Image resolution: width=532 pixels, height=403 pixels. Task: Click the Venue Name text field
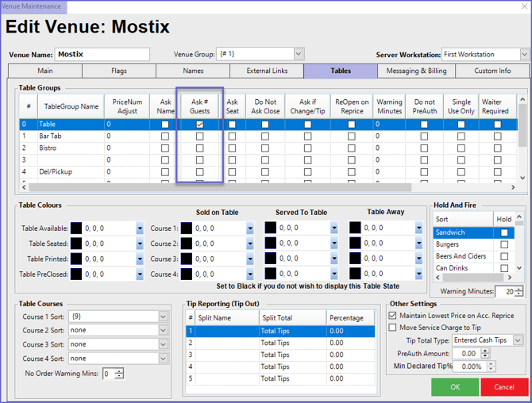(x=102, y=54)
